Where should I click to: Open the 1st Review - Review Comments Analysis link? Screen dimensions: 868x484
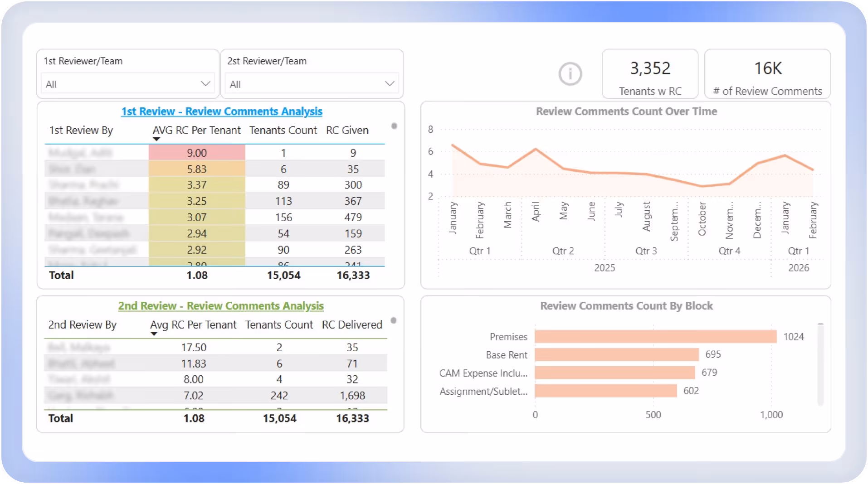pos(222,111)
